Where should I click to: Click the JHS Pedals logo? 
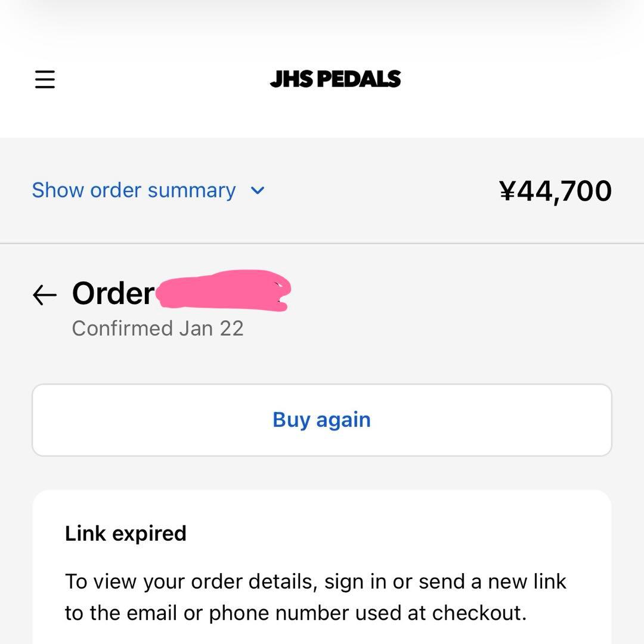335,79
